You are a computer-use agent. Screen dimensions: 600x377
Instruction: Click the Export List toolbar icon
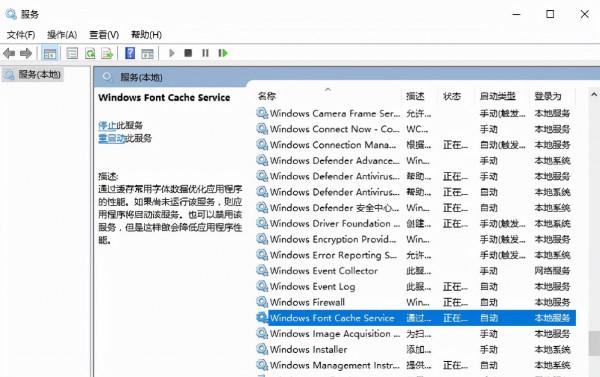tap(107, 53)
